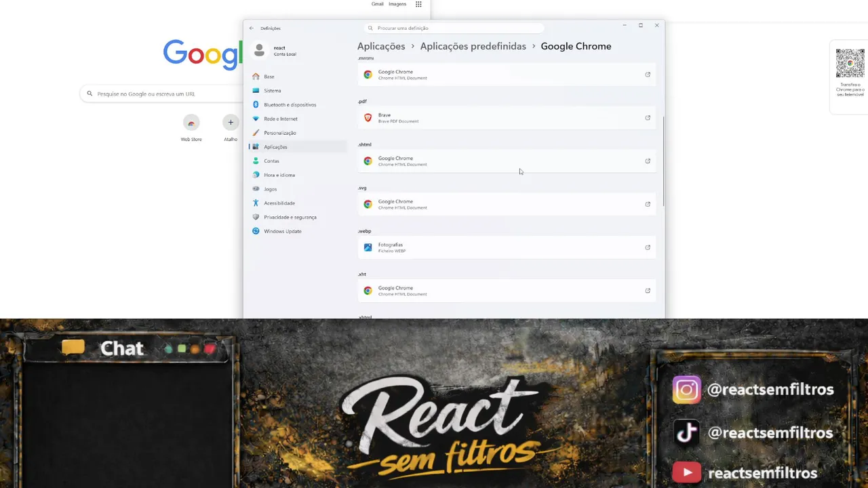Change .shtml default Google Chrome row
868x488 pixels.
click(x=507, y=161)
